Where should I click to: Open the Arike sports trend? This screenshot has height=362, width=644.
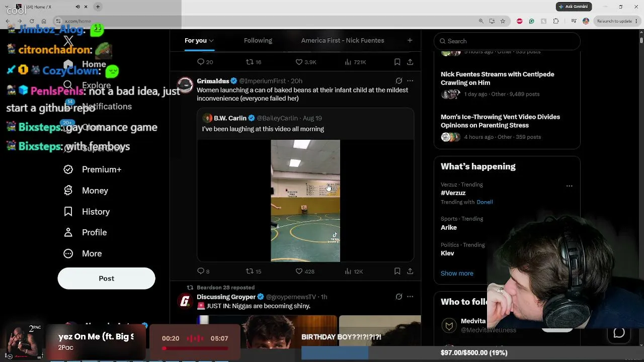tap(449, 228)
